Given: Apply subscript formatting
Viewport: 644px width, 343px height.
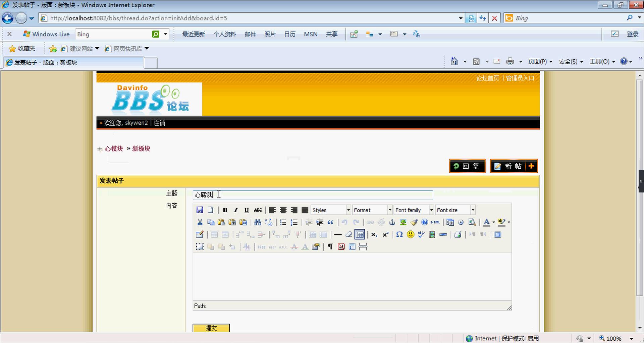Looking at the screenshot, I should coord(374,234).
